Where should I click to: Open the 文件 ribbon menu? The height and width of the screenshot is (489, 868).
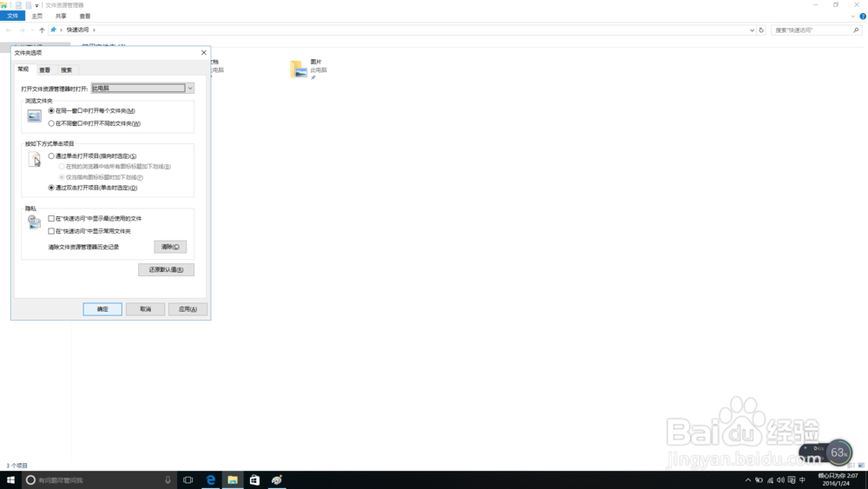pyautogui.click(x=13, y=16)
